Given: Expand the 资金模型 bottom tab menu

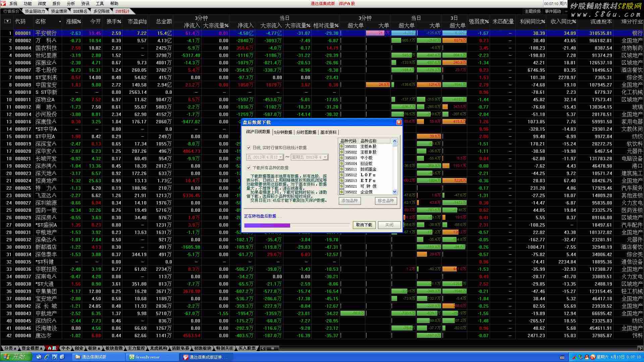Looking at the screenshot, I should [x=32, y=348].
